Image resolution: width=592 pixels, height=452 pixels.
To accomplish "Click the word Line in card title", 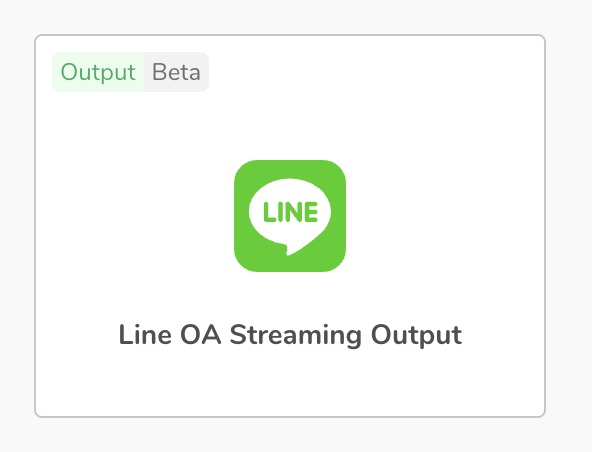I will pyautogui.click(x=145, y=334).
